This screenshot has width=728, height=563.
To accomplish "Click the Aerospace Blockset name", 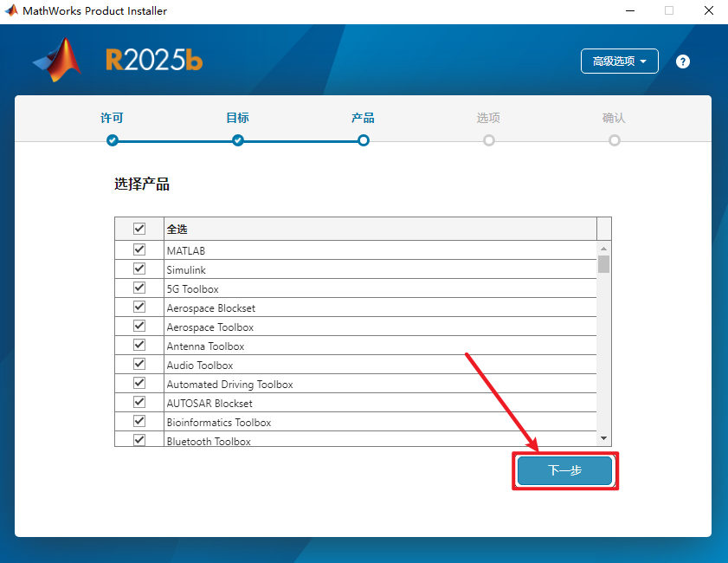I will click(x=211, y=308).
